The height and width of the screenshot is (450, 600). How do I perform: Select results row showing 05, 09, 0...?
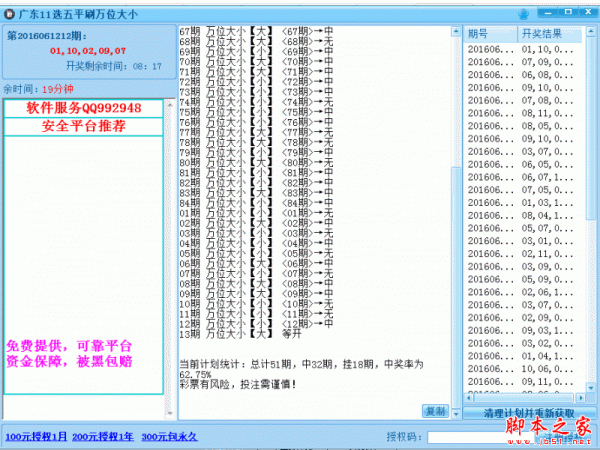click(524, 279)
